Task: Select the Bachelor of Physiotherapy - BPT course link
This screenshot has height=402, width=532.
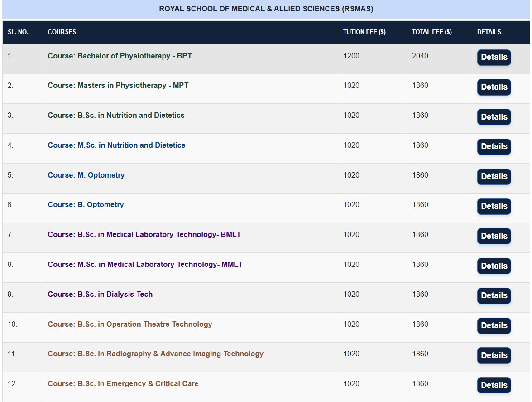Action: click(x=120, y=56)
